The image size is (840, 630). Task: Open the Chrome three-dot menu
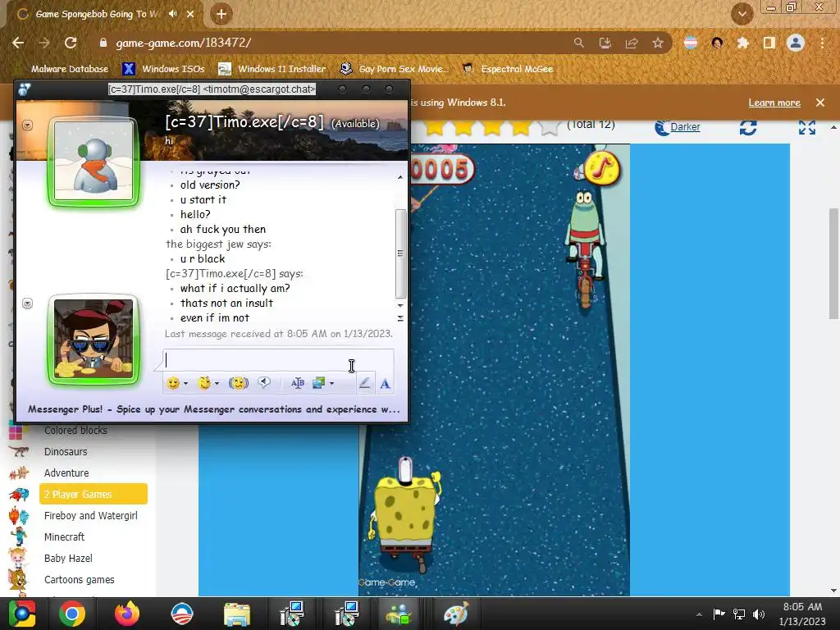(x=822, y=43)
